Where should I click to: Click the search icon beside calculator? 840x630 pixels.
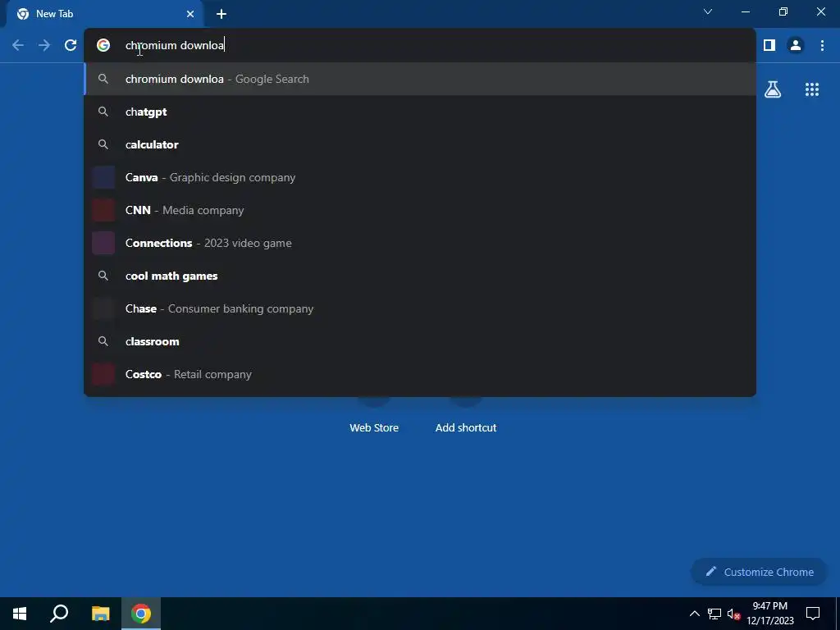(103, 144)
